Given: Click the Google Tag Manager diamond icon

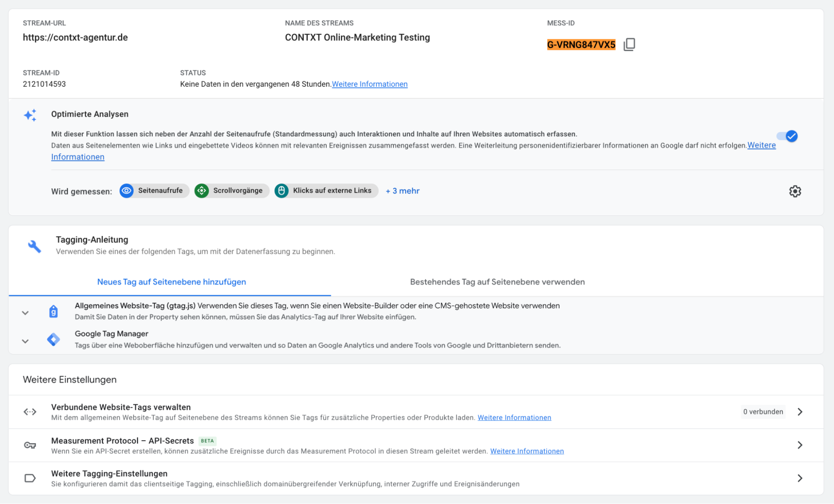Looking at the screenshot, I should (53, 339).
